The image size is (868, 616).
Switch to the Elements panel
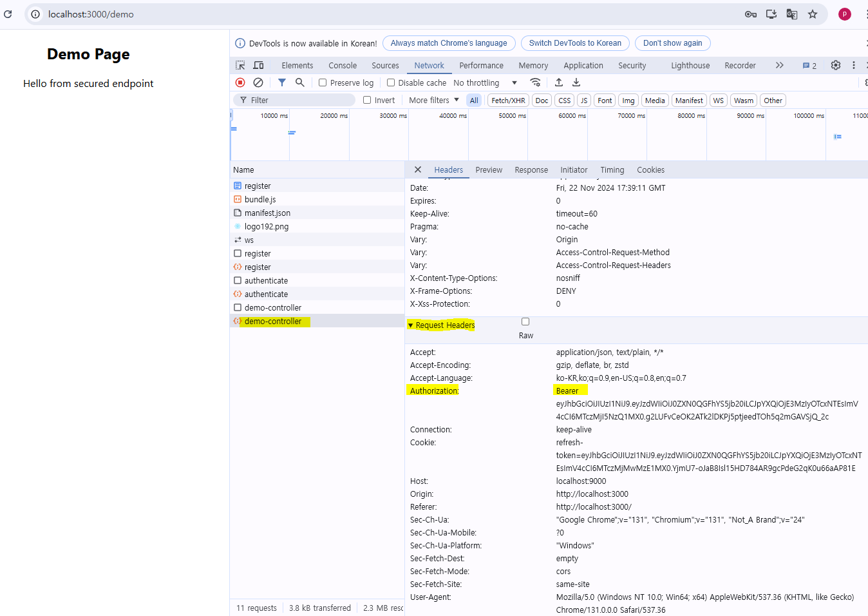click(297, 66)
